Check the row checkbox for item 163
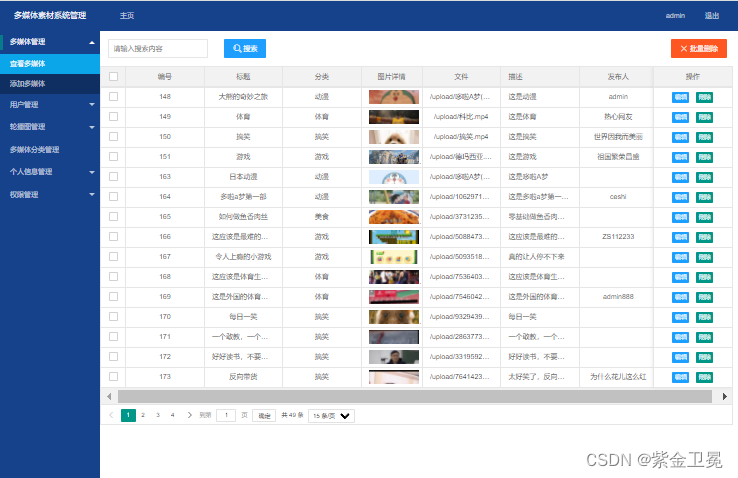This screenshot has width=738, height=478. 113,176
